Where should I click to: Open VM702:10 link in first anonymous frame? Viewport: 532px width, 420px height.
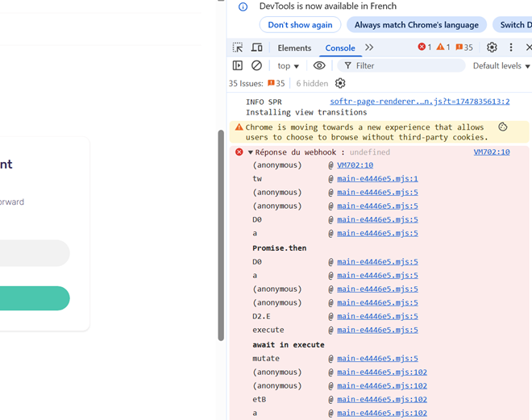pyautogui.click(x=355, y=165)
